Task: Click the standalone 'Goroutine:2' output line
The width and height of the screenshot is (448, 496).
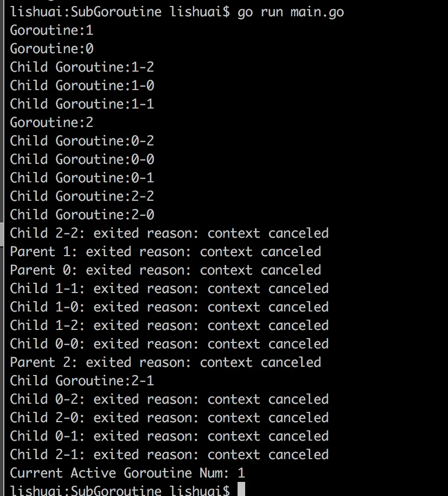Action: click(x=52, y=122)
